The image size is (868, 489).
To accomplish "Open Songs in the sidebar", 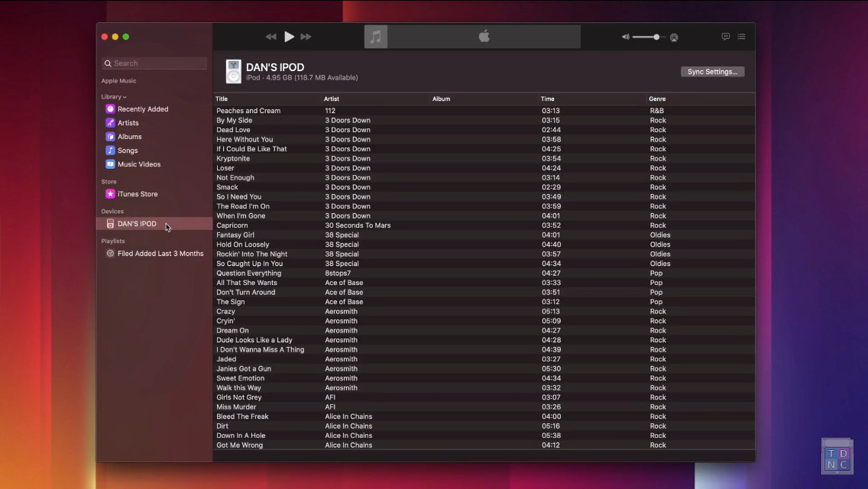I will (x=128, y=151).
